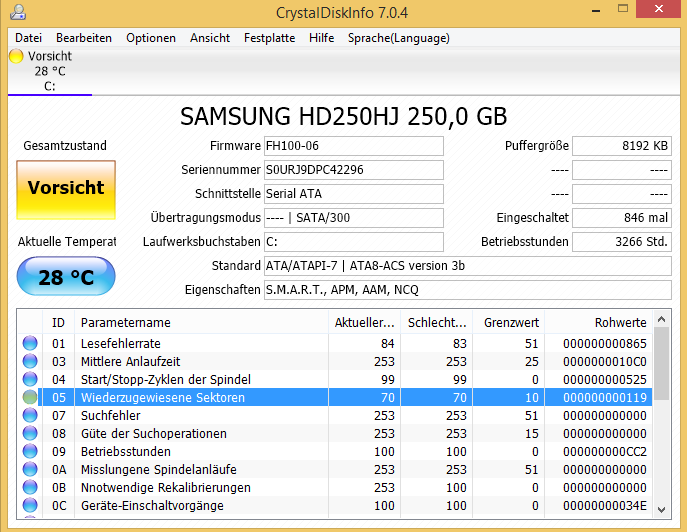Click the blue status orb for Lesefehlerrate
This screenshot has height=532, width=687.
[x=30, y=343]
